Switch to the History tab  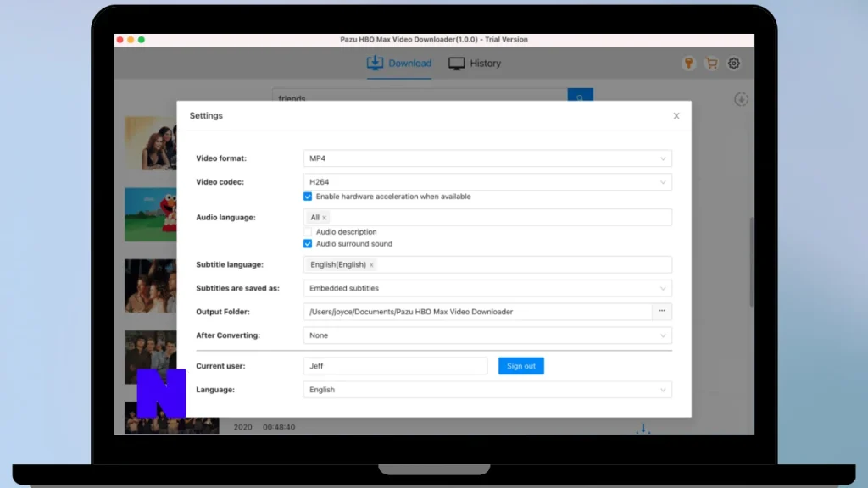(475, 63)
